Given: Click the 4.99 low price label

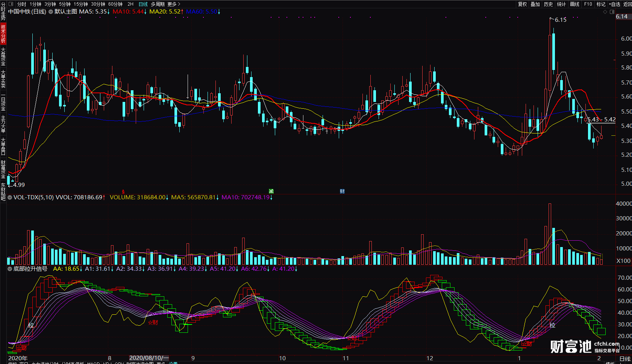Looking at the screenshot, I should coord(19,185).
